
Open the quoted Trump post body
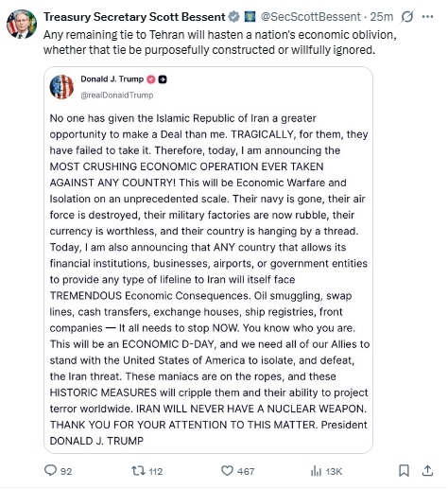click(x=209, y=279)
